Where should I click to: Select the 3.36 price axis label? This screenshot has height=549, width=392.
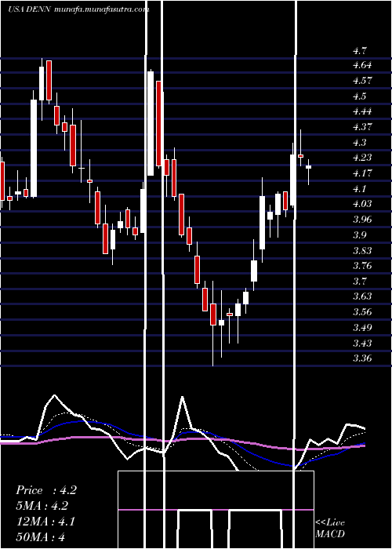tap(362, 358)
